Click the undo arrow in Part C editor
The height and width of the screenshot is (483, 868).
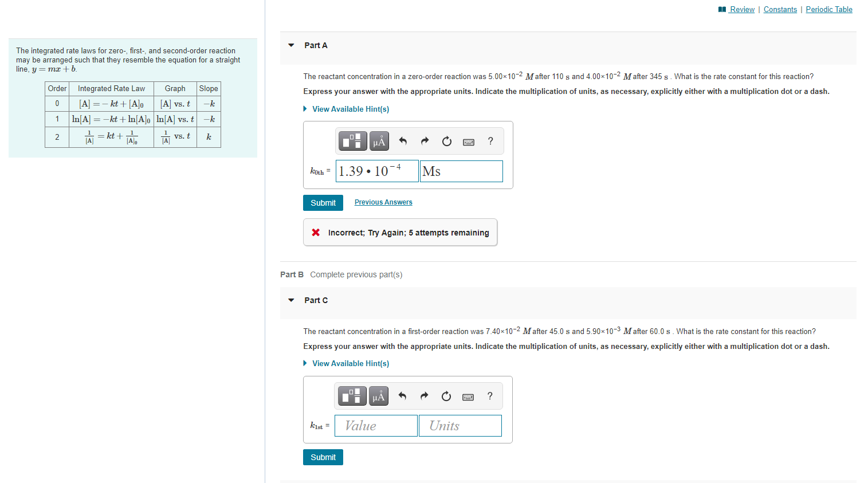tap(402, 395)
